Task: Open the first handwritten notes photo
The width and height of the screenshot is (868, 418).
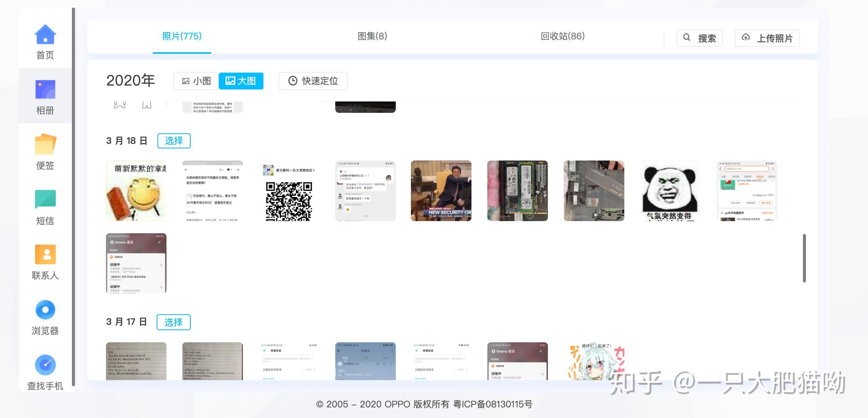Action: tap(136, 361)
